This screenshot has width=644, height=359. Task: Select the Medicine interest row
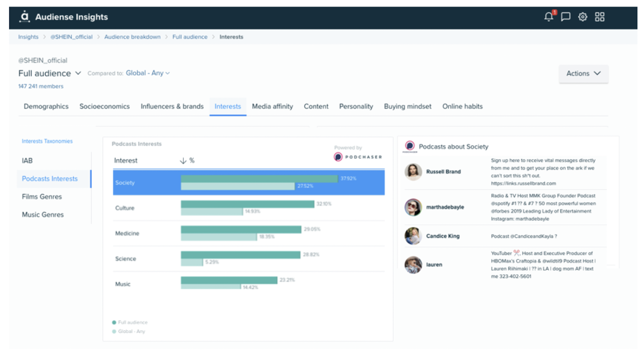click(248, 233)
